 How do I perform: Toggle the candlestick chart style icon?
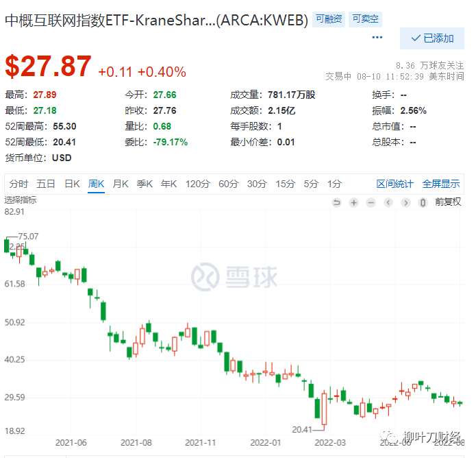coord(423,202)
